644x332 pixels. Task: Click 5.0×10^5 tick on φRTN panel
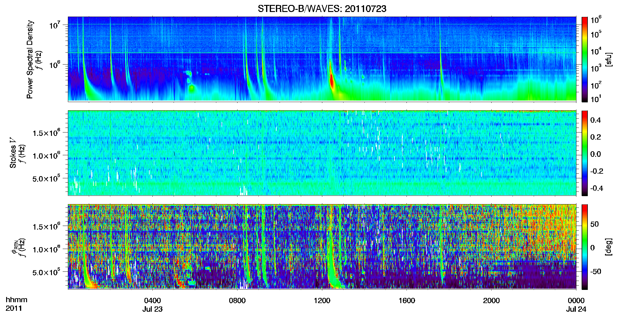tap(46, 272)
